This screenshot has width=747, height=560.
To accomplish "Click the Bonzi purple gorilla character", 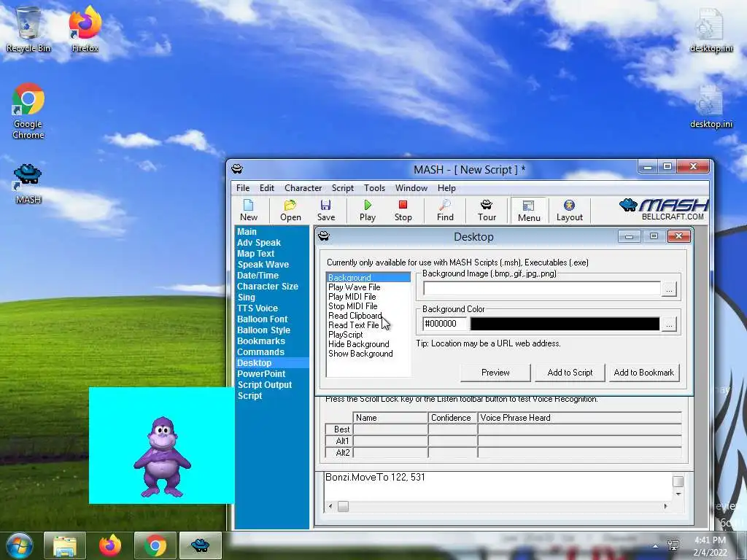I will click(x=163, y=457).
